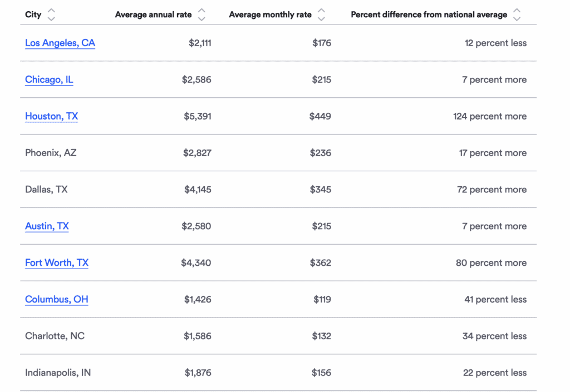Viewport: 570px width, 392px height.
Task: Click the down sort arrow for Percent difference
Action: tap(516, 18)
